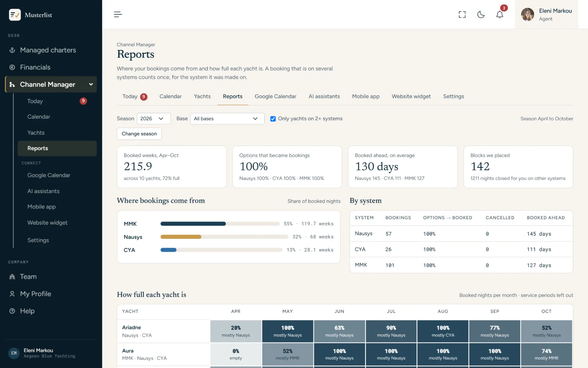Click the Financials coin icon
The width and height of the screenshot is (588, 368).
coord(12,67)
